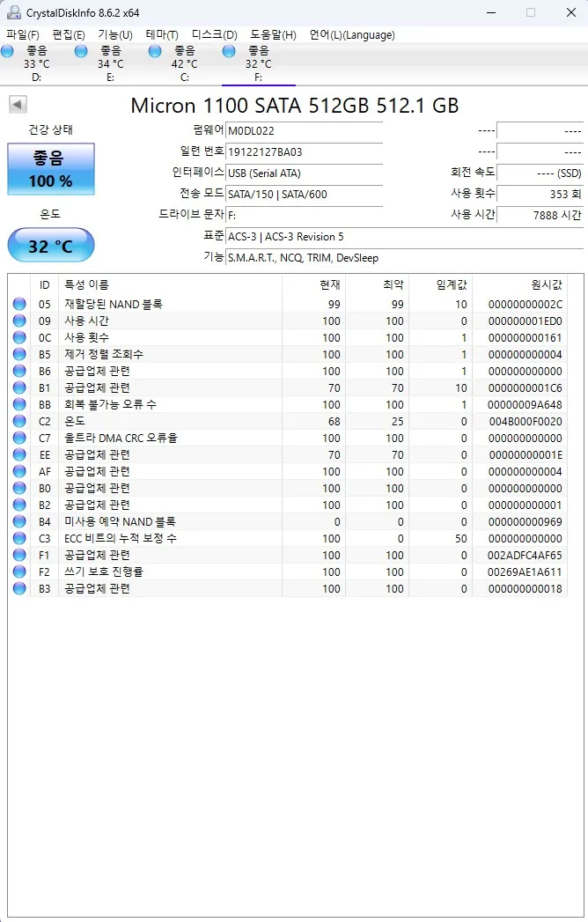Click raw value 002ADFC4AF65
Image resolution: width=588 pixels, height=922 pixels.
pyautogui.click(x=525, y=555)
